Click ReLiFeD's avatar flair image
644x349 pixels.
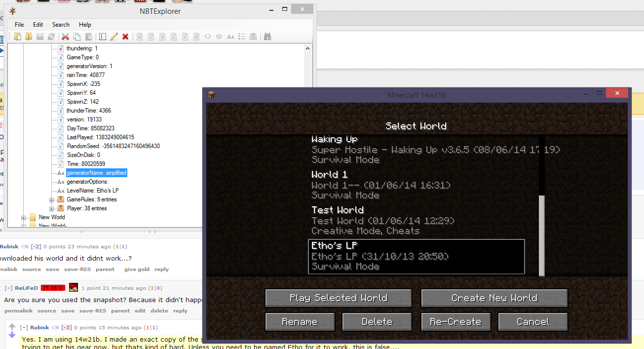coord(74,288)
